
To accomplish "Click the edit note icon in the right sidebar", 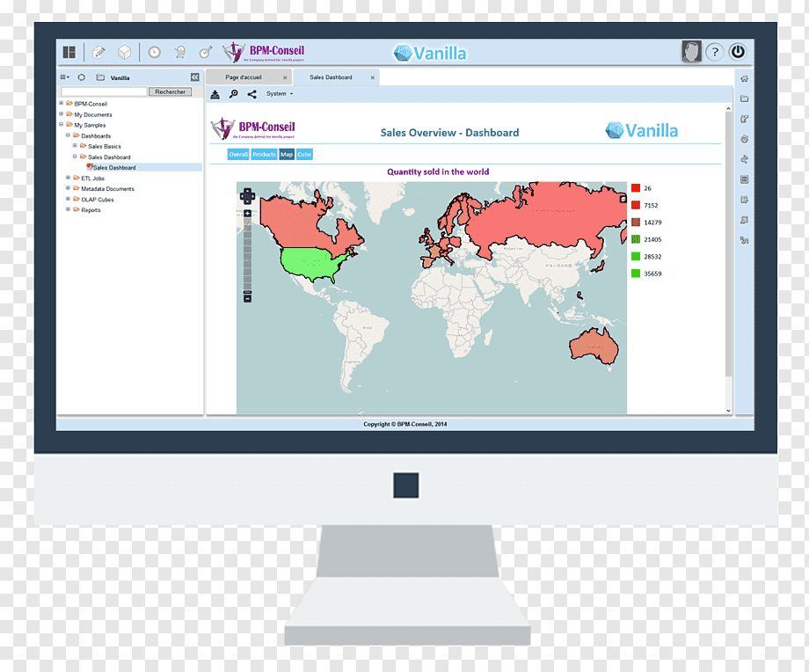I will click(745, 119).
